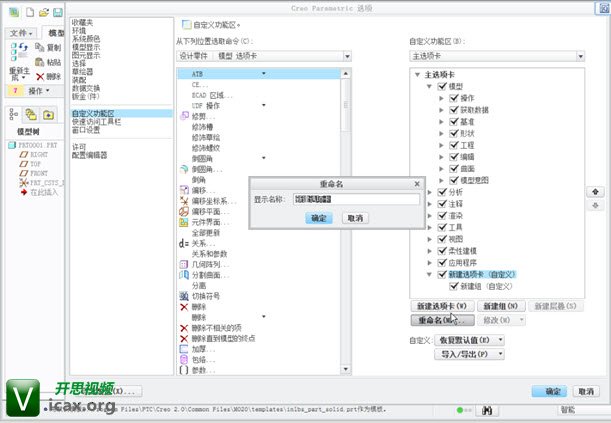Click the move up arrow button
This screenshot has width=611, height=423.
click(595, 192)
